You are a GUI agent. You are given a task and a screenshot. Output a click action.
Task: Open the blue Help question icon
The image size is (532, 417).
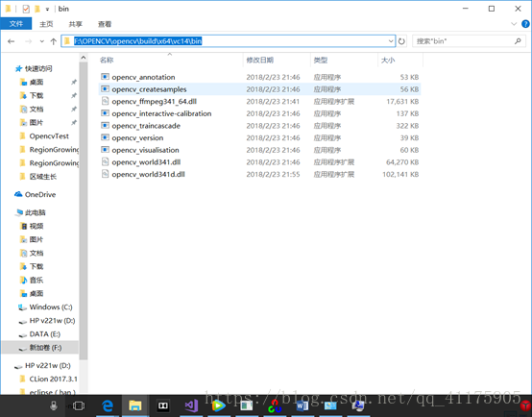coord(525,24)
